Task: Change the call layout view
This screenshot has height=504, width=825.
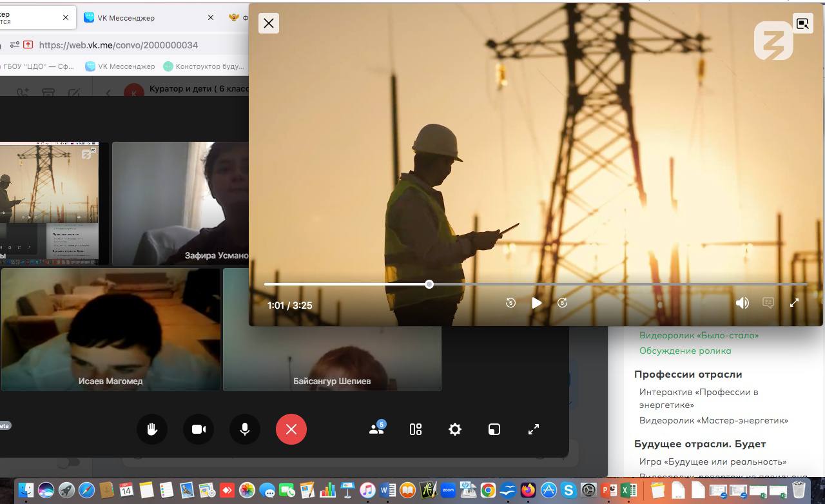Action: (416, 429)
